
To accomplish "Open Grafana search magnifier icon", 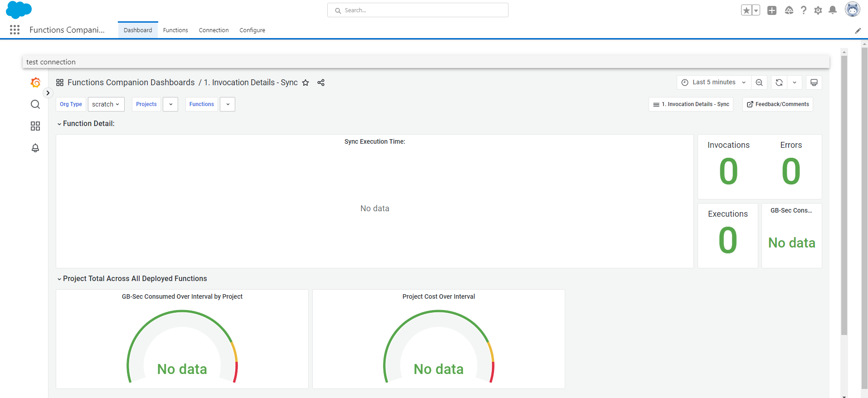I will tap(35, 104).
